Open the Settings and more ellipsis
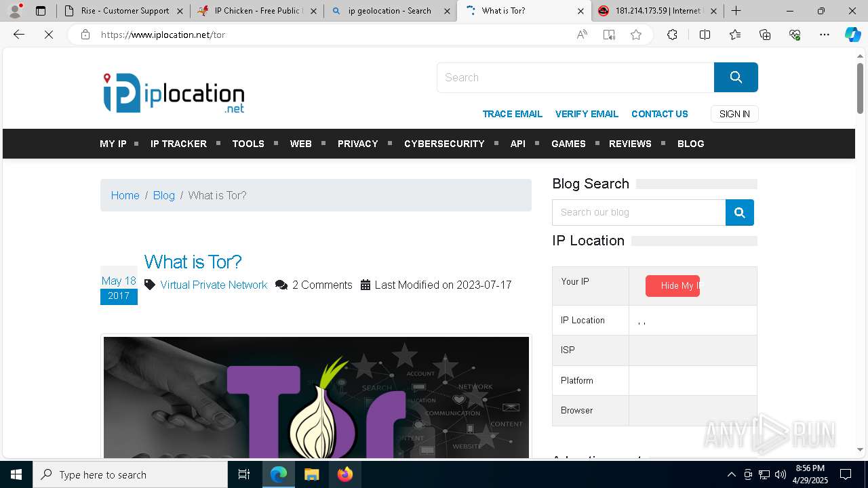Viewport: 868px width, 488px height. pos(825,35)
